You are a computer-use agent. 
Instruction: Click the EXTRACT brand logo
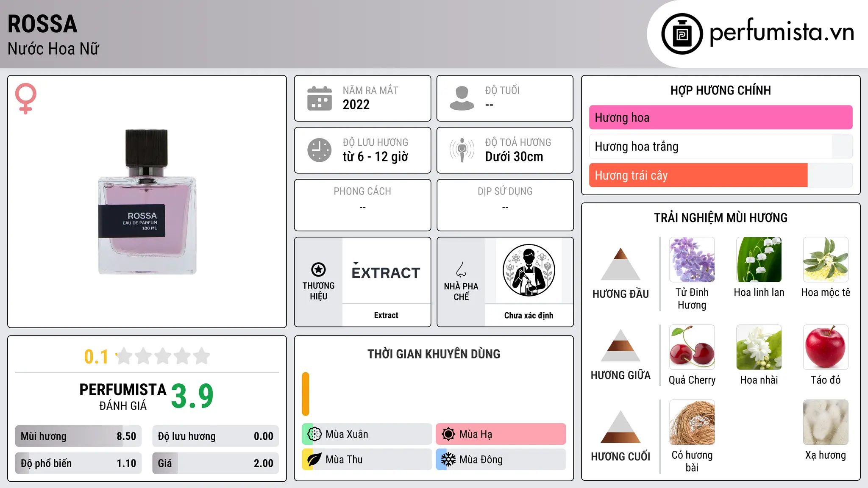[x=386, y=272]
